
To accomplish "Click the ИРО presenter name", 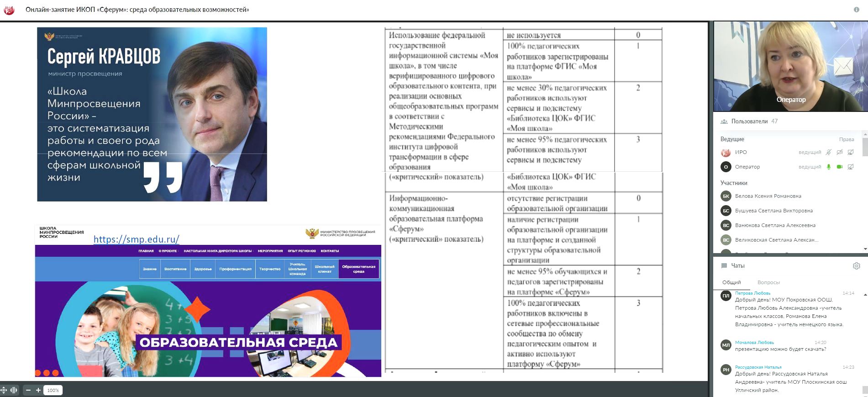I will pyautogui.click(x=741, y=152).
